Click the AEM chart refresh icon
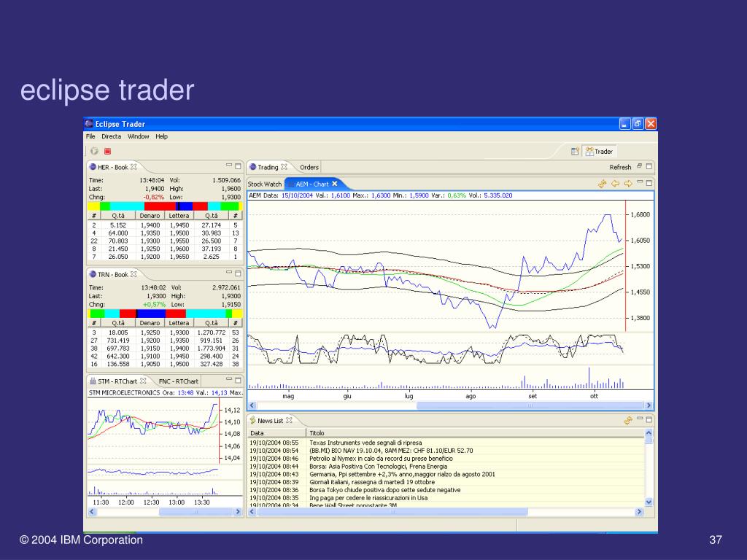The width and height of the screenshot is (747, 560). [602, 183]
